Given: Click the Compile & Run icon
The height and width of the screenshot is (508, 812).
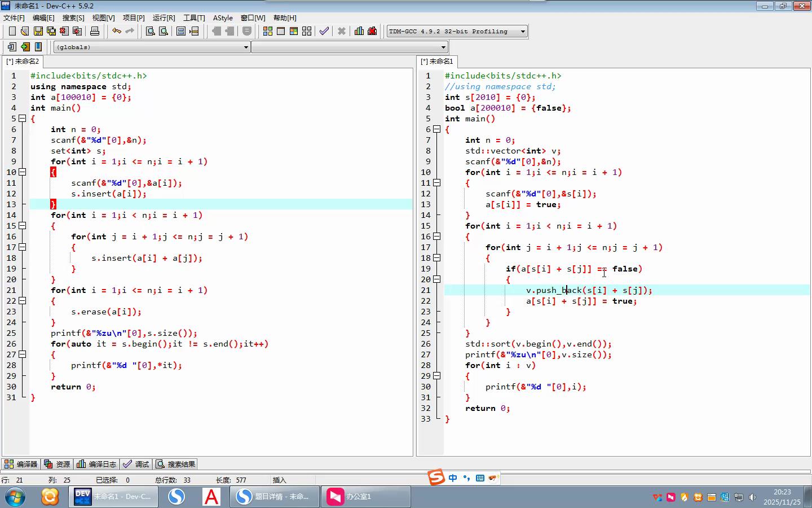Looking at the screenshot, I should [x=294, y=31].
